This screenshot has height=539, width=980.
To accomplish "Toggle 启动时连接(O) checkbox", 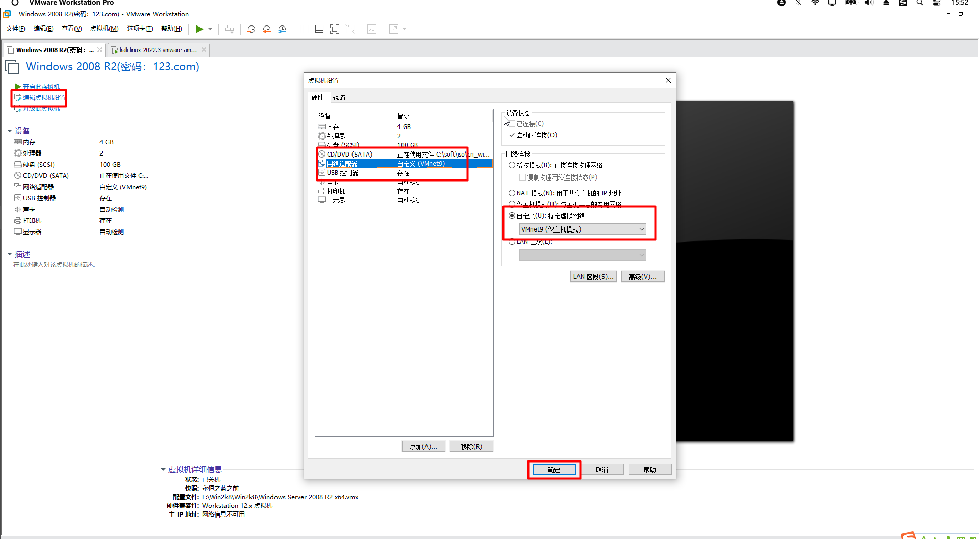I will pos(512,135).
